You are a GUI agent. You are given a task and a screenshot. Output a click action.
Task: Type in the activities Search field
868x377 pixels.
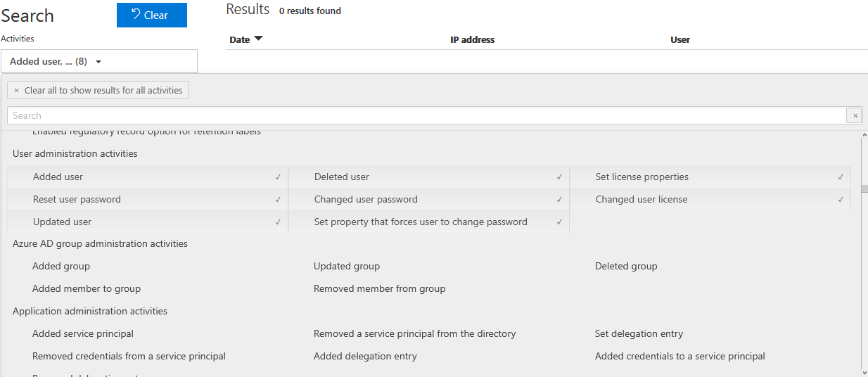pos(422,115)
